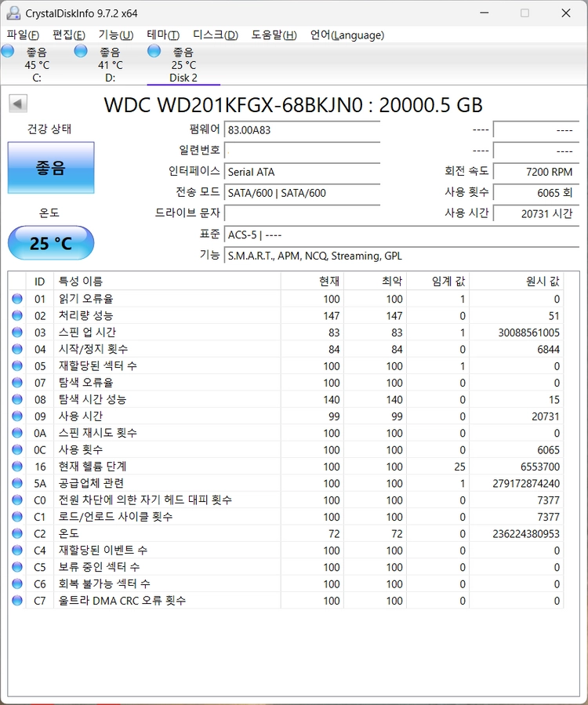
Task: Click the standard field ACS-5
Action: (401, 234)
